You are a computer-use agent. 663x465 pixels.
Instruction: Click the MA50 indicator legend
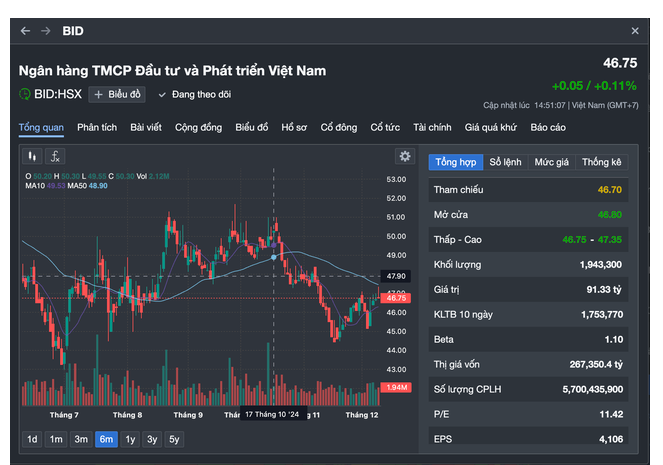click(x=88, y=186)
